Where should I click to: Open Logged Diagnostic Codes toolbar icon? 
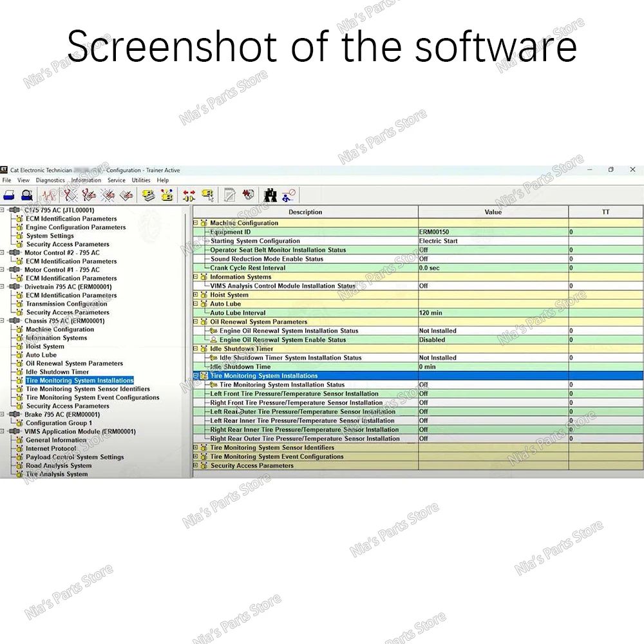point(88,195)
